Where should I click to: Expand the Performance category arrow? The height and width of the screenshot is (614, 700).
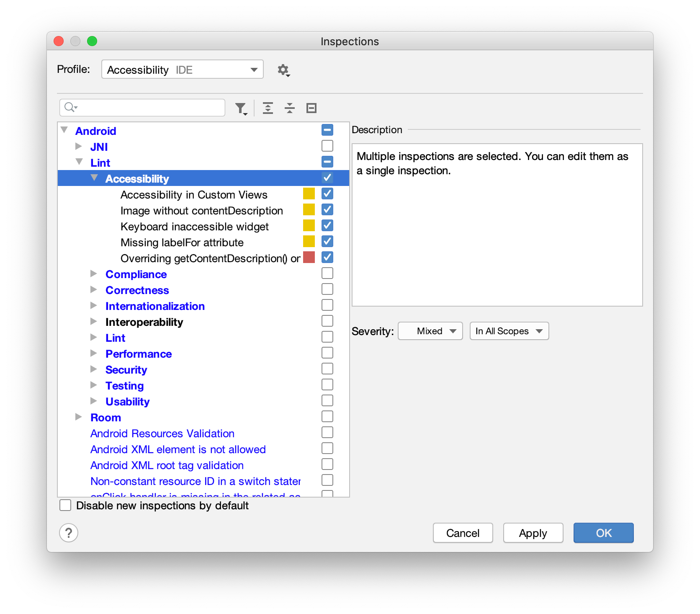94,353
